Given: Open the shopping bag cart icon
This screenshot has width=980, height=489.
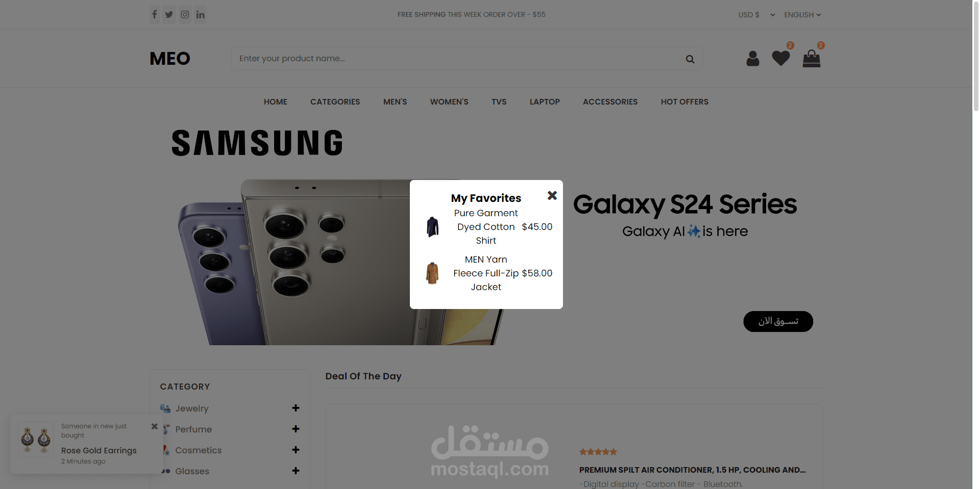Looking at the screenshot, I should 812,59.
